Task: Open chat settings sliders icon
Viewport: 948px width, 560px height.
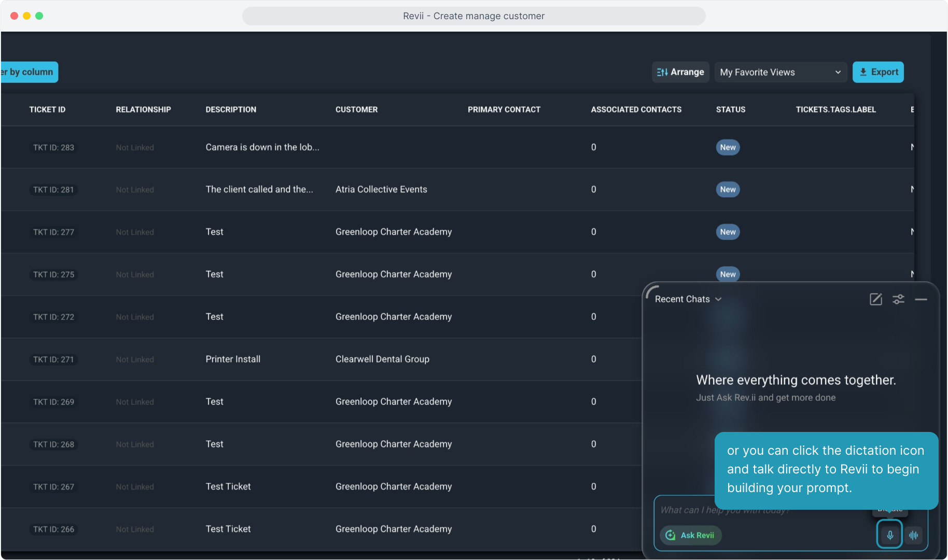Action: 898,299
